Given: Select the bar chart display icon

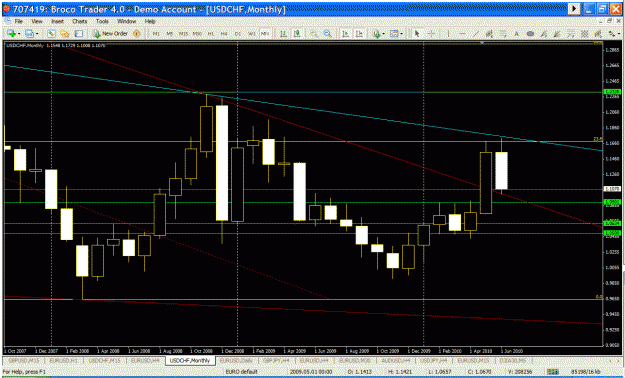Looking at the screenshot, I should 283,34.
